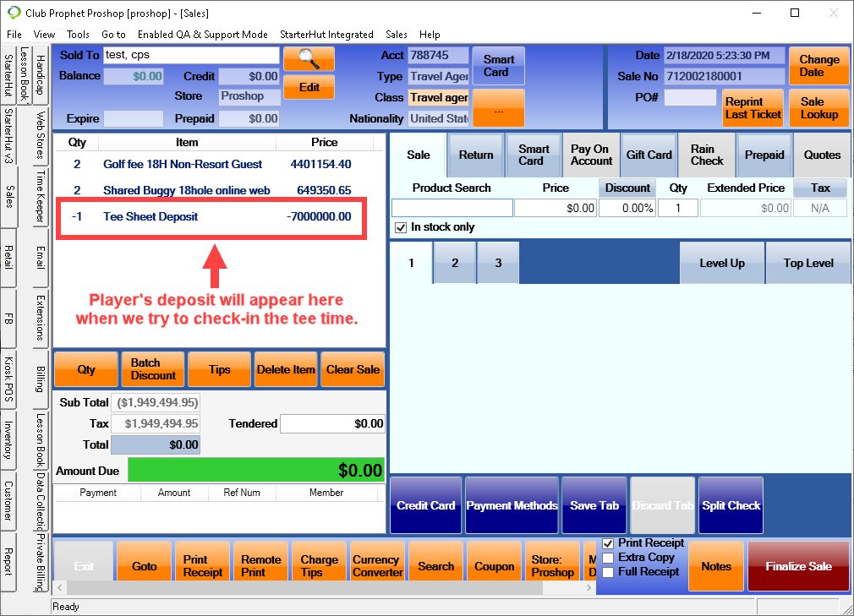Open the Tools menu
Viewport: 854px width, 616px height.
click(x=78, y=35)
